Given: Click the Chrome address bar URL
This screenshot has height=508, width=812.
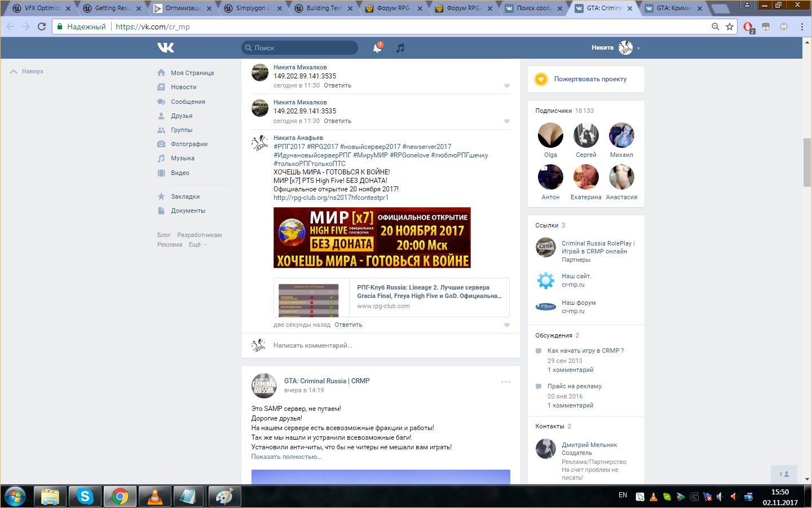Looking at the screenshot, I should click(x=153, y=27).
